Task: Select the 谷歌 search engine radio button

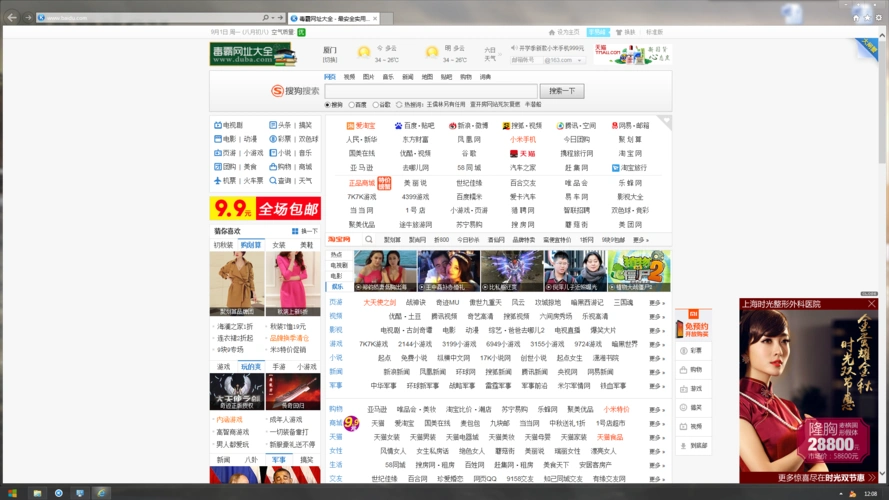Action: [x=375, y=105]
